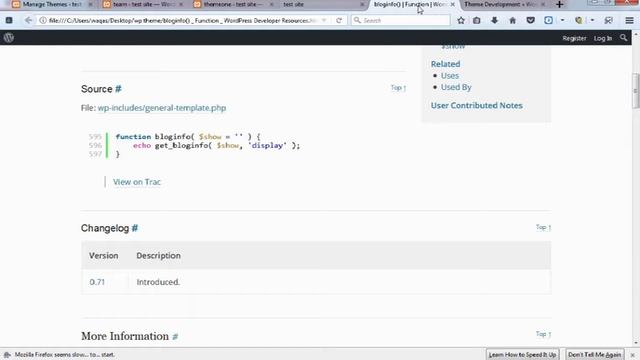
Task: Open the address bar history dropdown
Action: [324, 20]
